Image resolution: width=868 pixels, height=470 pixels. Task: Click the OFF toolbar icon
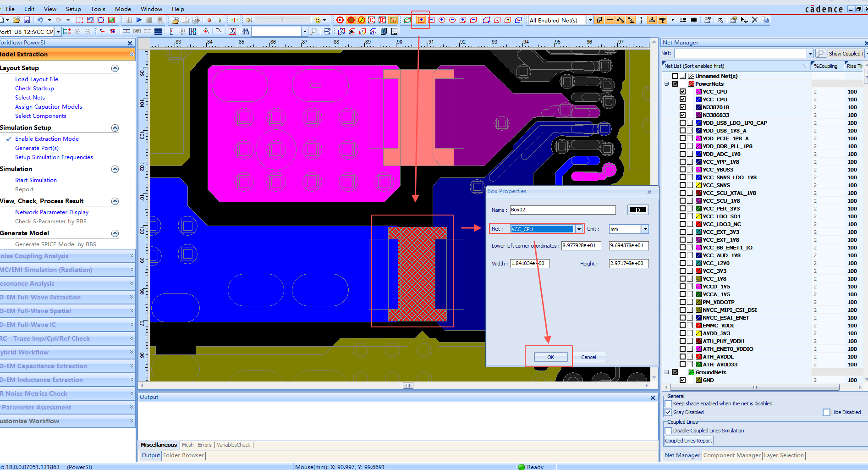point(708,20)
